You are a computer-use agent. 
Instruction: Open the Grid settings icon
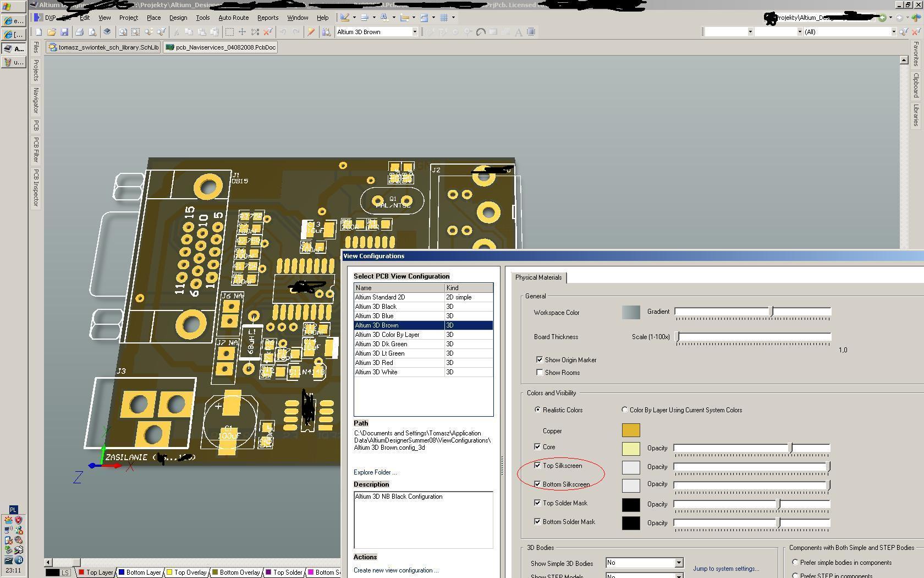(x=444, y=18)
